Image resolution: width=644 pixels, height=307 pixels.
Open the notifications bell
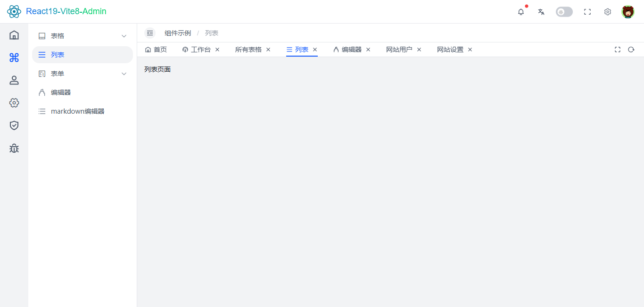521,12
